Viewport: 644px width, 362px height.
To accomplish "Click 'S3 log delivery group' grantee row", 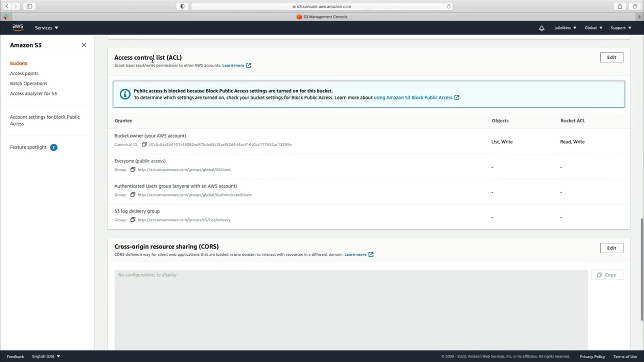I will click(x=368, y=217).
